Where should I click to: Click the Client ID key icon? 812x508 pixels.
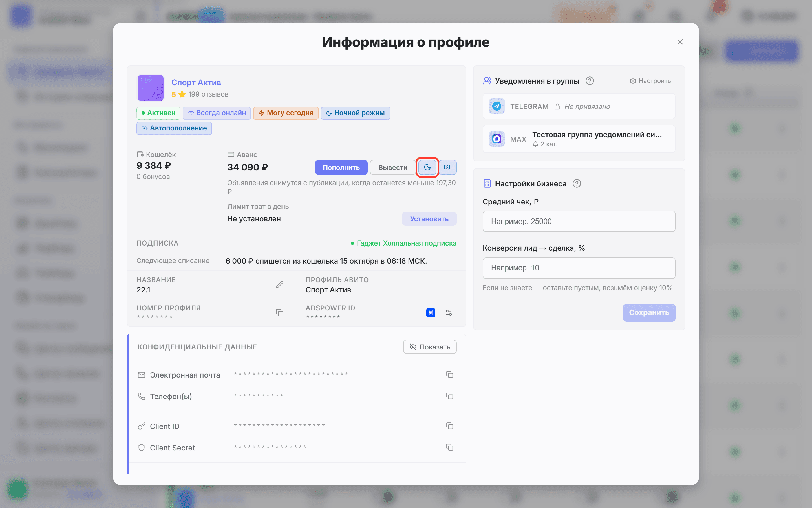tap(142, 426)
